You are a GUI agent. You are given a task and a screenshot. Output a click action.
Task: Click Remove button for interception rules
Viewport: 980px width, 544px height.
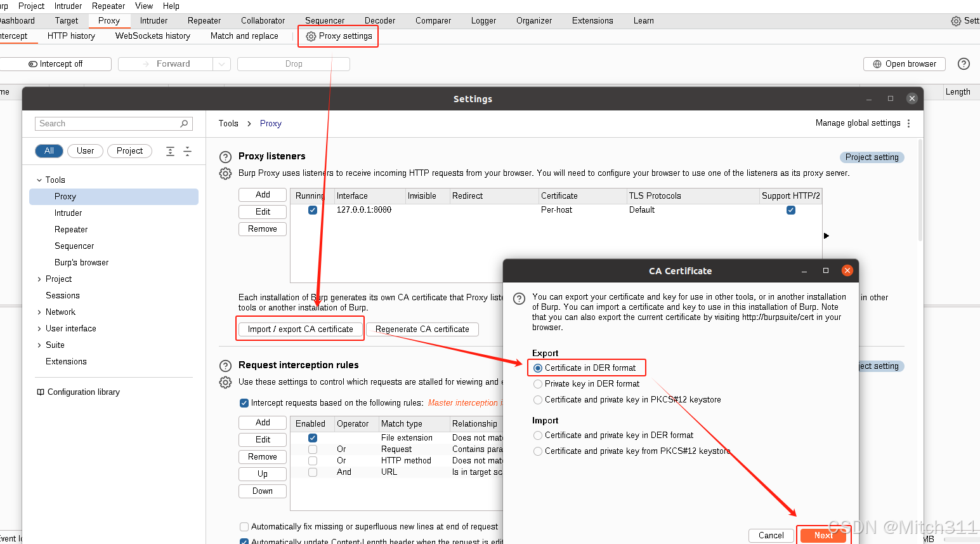click(x=263, y=457)
